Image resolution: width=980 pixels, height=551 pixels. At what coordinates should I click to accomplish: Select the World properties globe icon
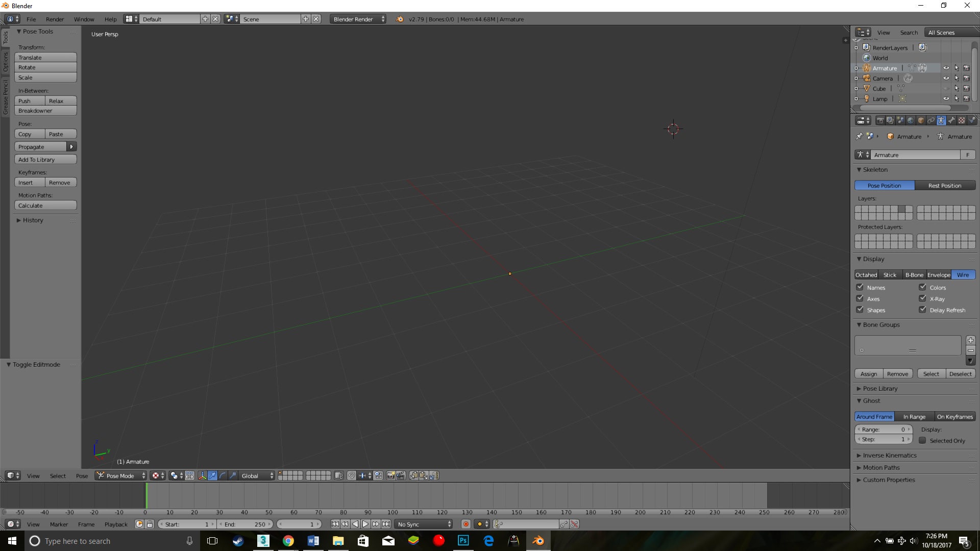[x=911, y=120]
